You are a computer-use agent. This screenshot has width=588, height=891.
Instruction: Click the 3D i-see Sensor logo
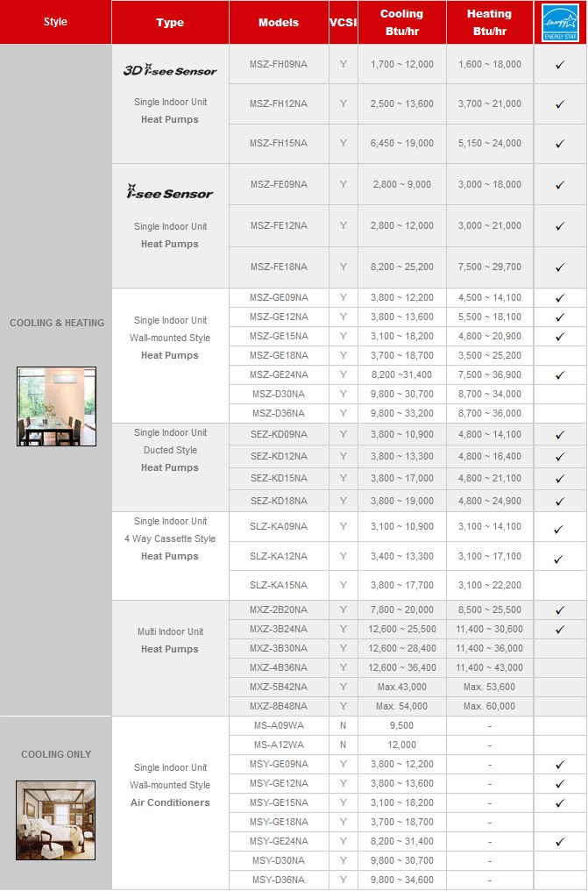pos(170,70)
